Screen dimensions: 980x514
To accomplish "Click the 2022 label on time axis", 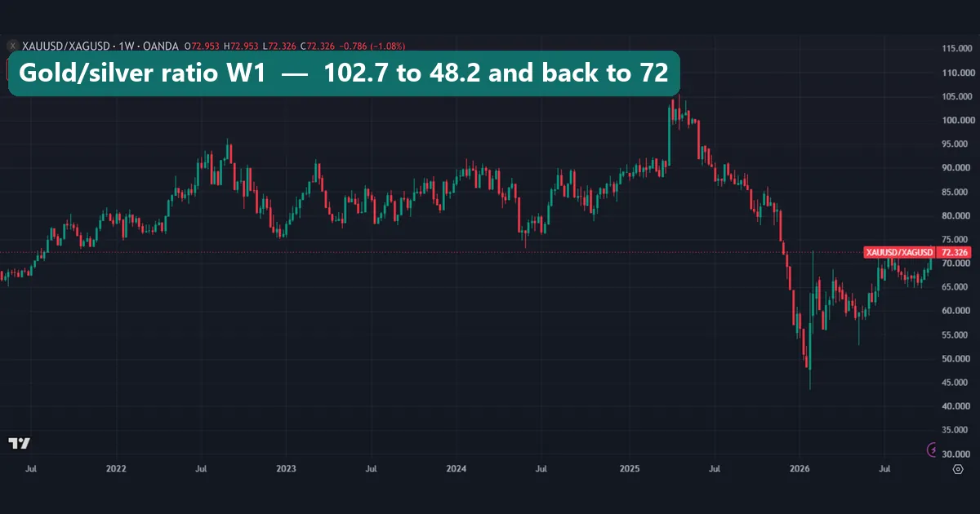I will 116,469.
